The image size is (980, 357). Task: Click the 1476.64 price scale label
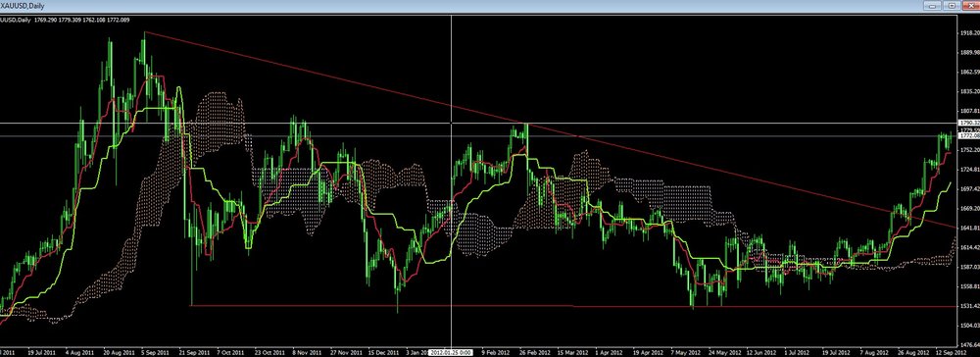tap(969, 344)
